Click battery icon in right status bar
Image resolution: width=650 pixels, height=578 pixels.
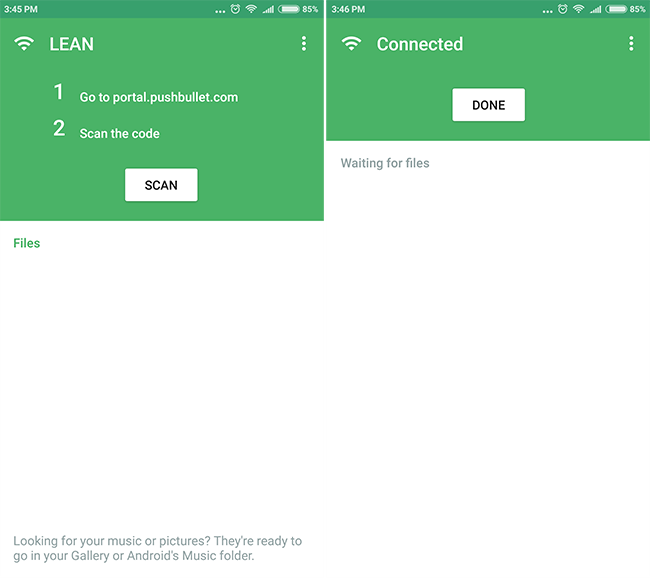(616, 9)
